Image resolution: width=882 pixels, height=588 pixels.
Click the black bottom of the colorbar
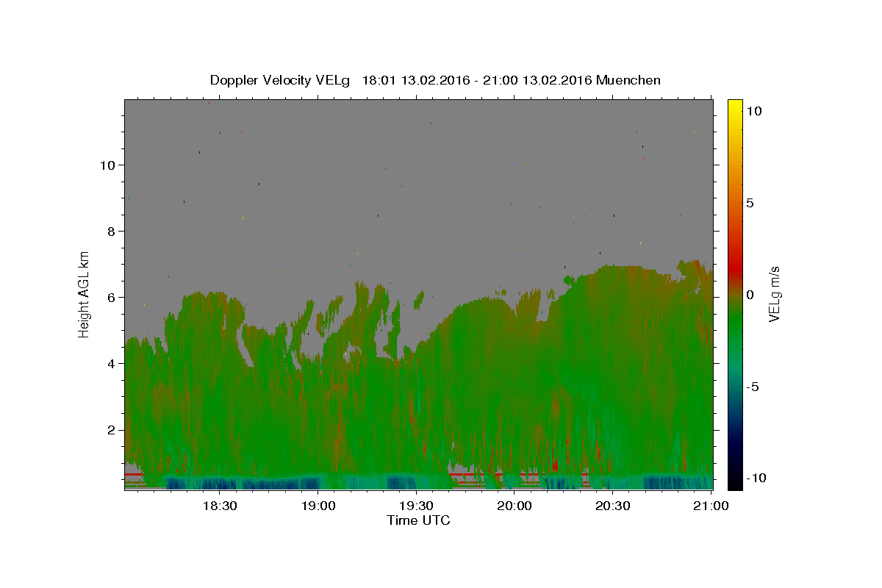[734, 484]
